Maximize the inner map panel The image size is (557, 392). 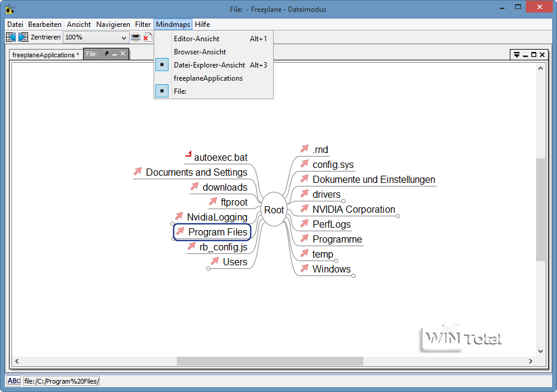pos(534,55)
